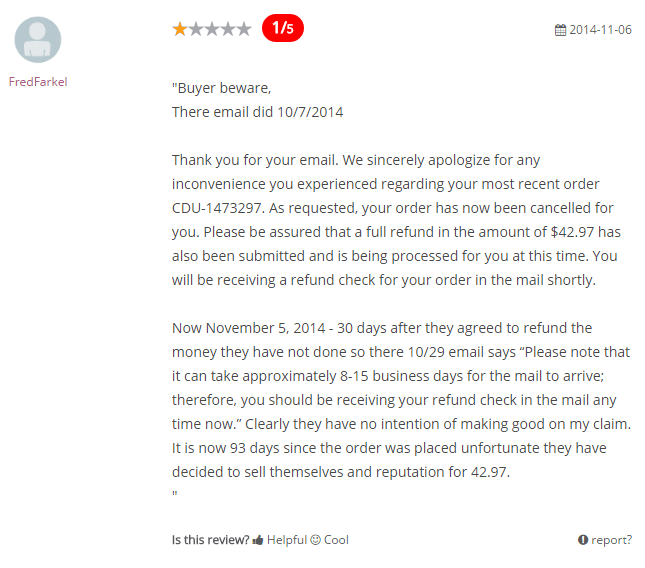645x568 pixels.
Task: Report this review via report? link
Action: point(611,540)
